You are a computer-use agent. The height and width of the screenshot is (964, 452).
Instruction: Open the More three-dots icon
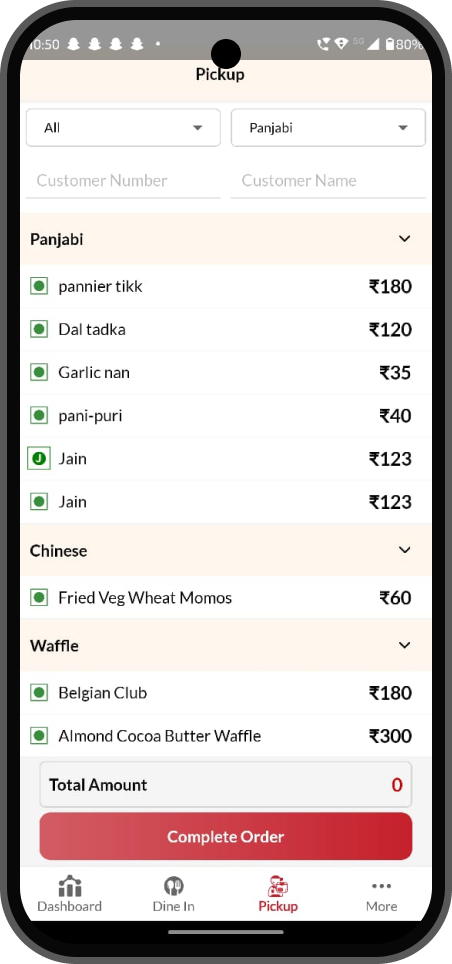pos(381,886)
